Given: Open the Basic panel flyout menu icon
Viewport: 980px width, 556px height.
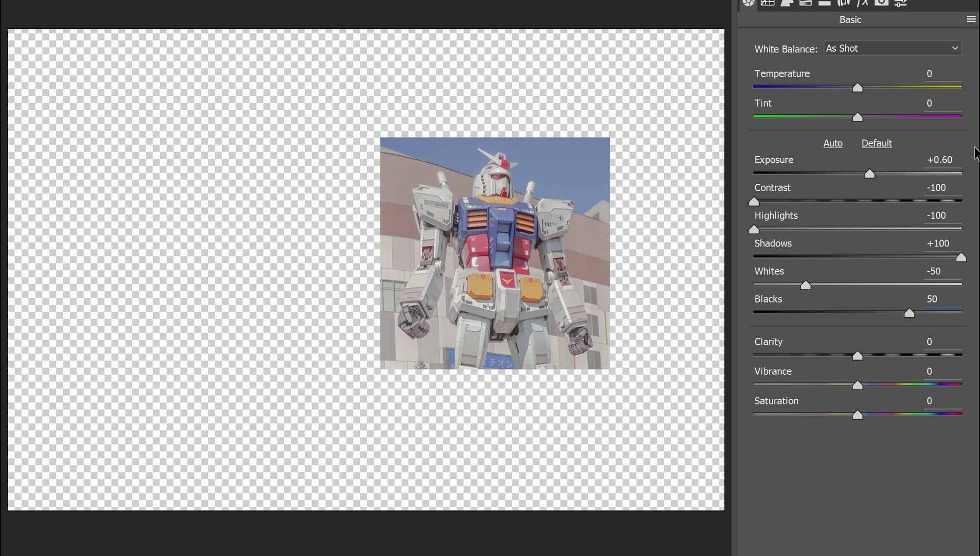Looking at the screenshot, I should pyautogui.click(x=971, y=19).
